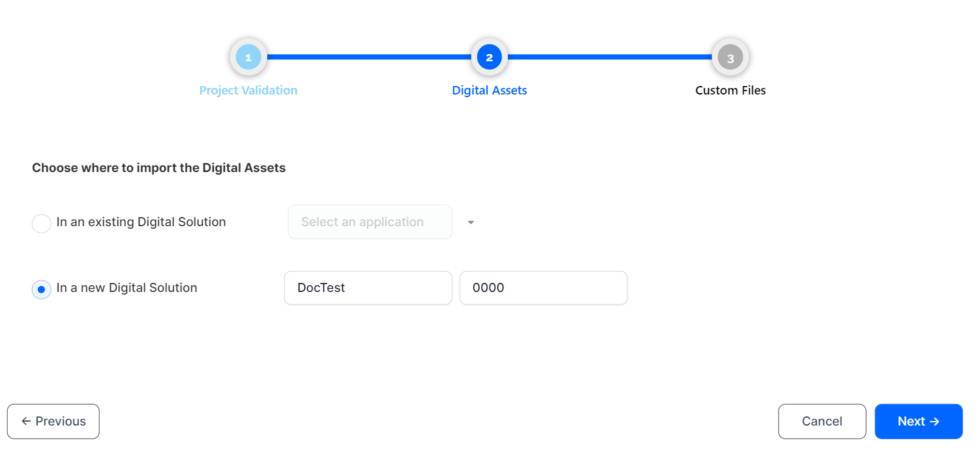This screenshot has height=449, width=980.
Task: Click the step 2 circle icon
Action: pos(490,57)
